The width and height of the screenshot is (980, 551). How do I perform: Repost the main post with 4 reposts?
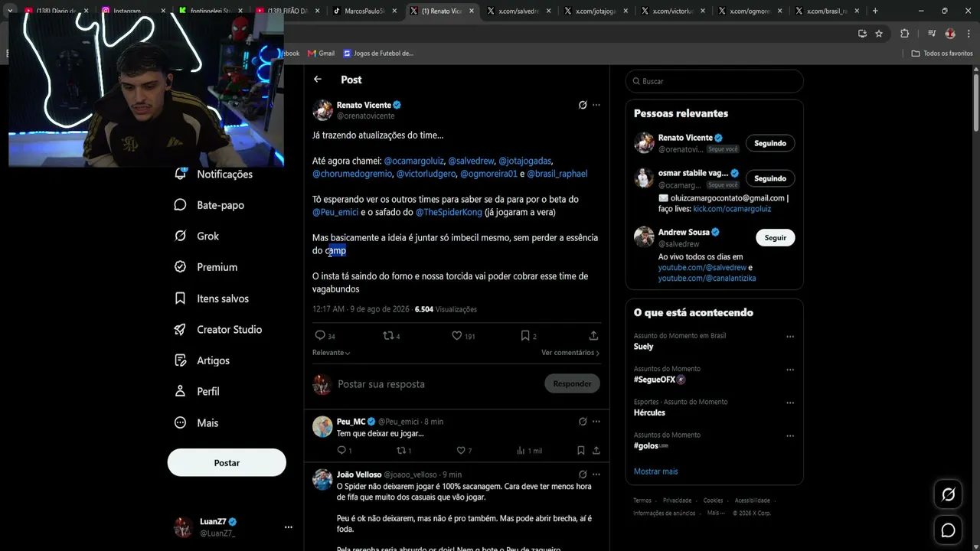click(x=391, y=336)
